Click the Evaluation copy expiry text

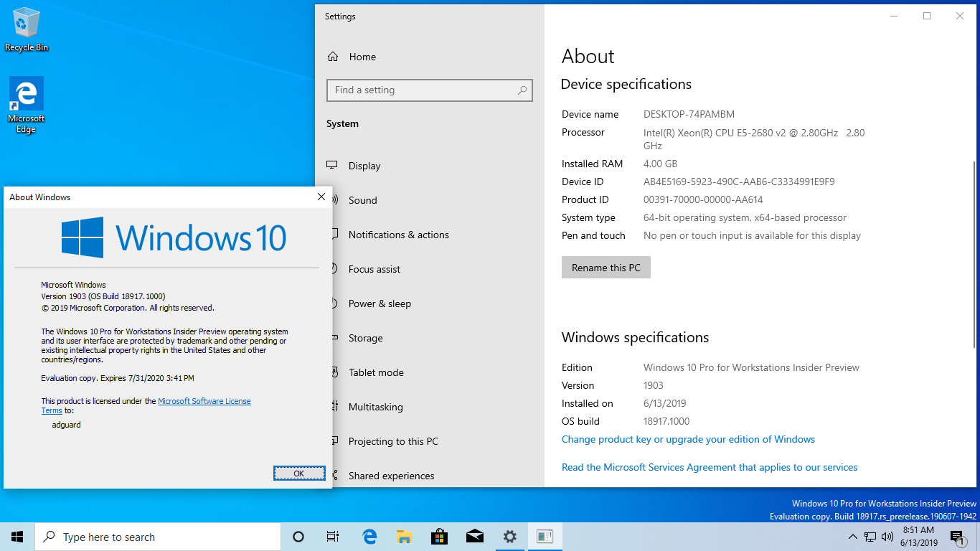[x=118, y=377]
